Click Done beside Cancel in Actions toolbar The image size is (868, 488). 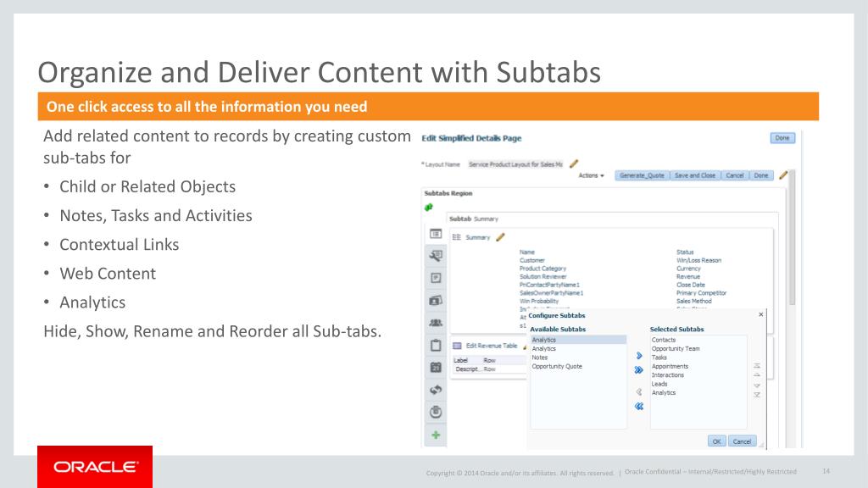pyautogui.click(x=761, y=175)
